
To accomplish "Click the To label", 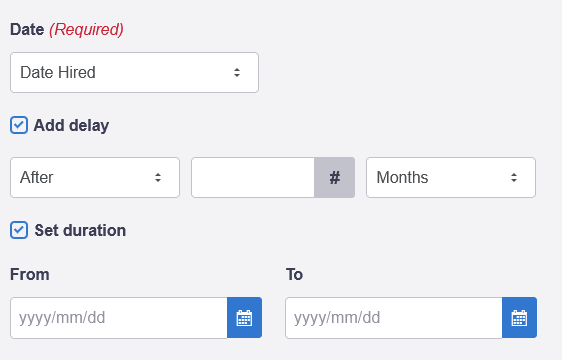I will click(294, 275).
